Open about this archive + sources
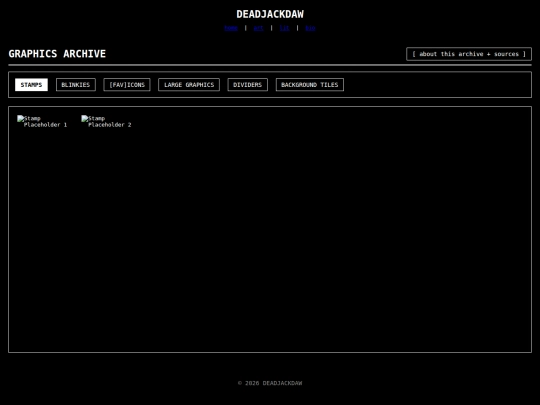 coord(469,54)
